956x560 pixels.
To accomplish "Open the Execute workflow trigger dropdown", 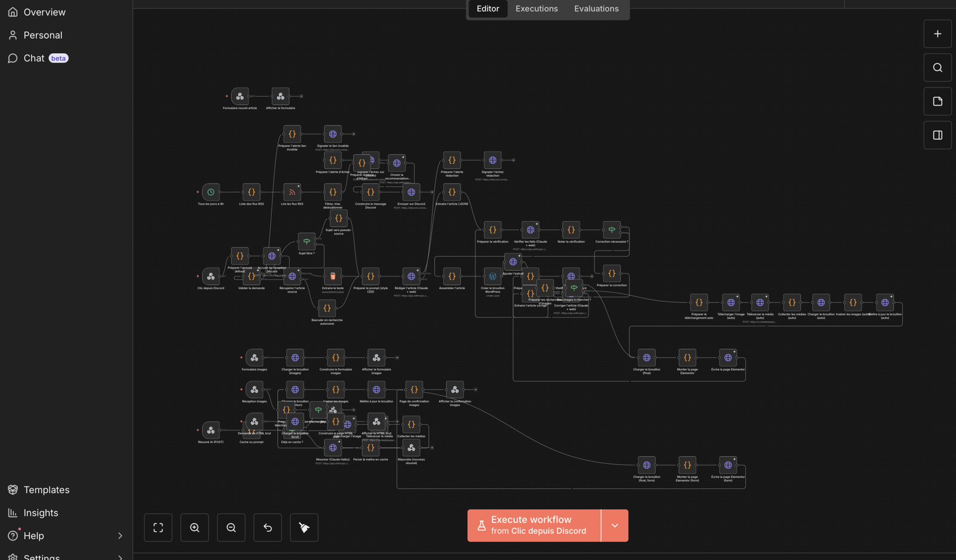I will tap(615, 525).
